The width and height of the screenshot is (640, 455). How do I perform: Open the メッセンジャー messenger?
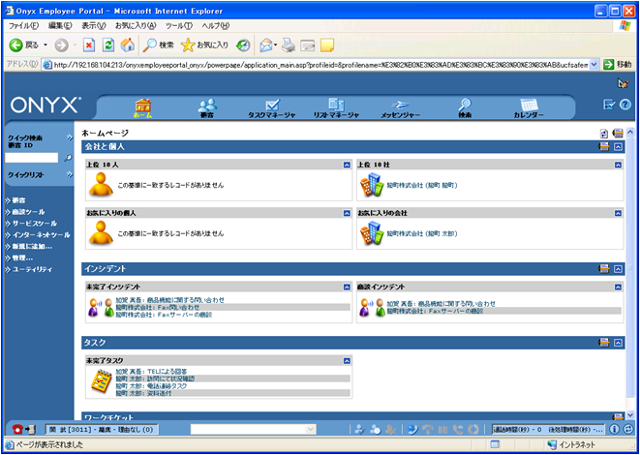(400, 109)
